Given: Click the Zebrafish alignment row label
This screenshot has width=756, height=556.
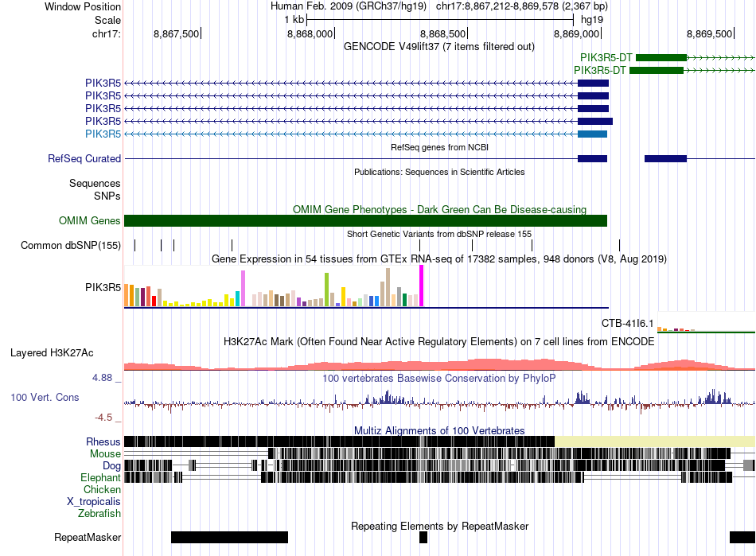Looking at the screenshot, I should click(99, 514).
